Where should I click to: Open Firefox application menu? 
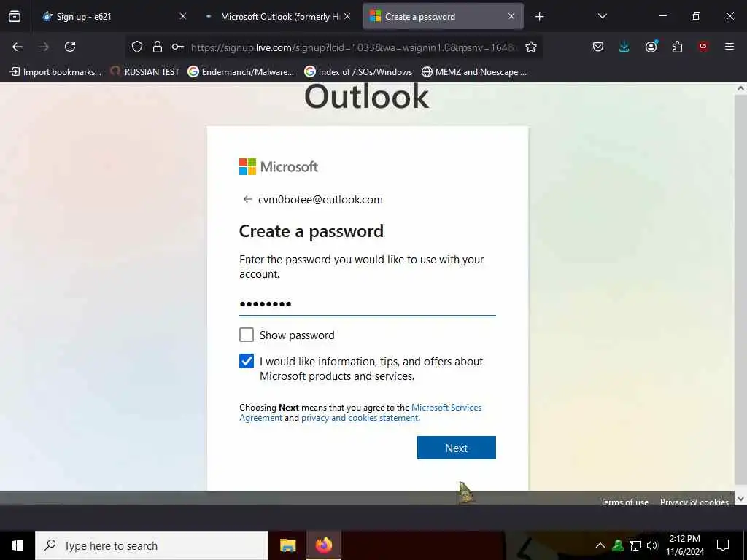point(729,47)
